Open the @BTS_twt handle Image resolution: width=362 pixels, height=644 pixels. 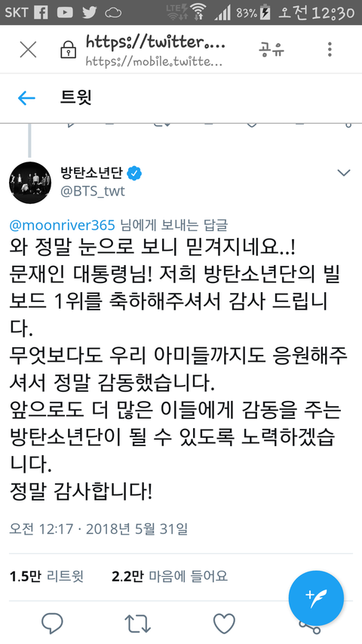tap(93, 192)
